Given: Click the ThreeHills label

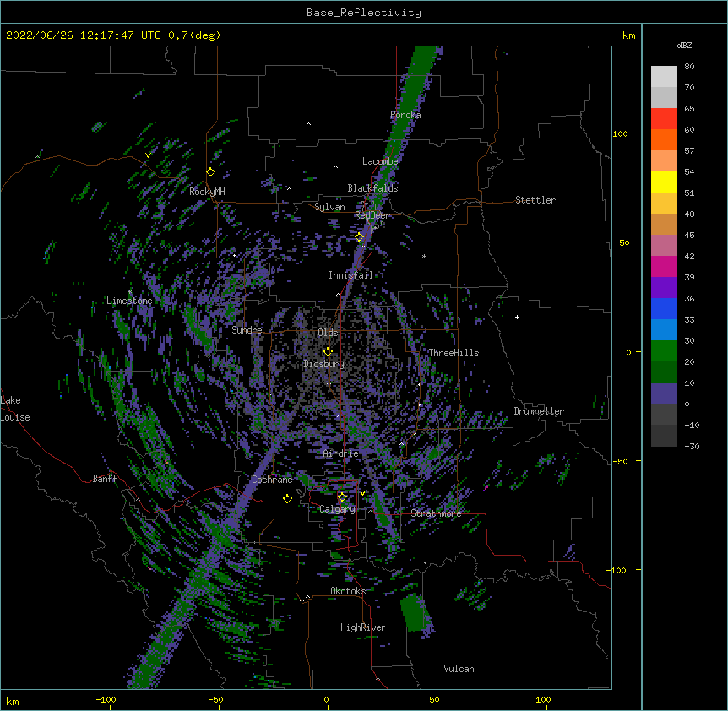Looking at the screenshot, I should (x=454, y=353).
